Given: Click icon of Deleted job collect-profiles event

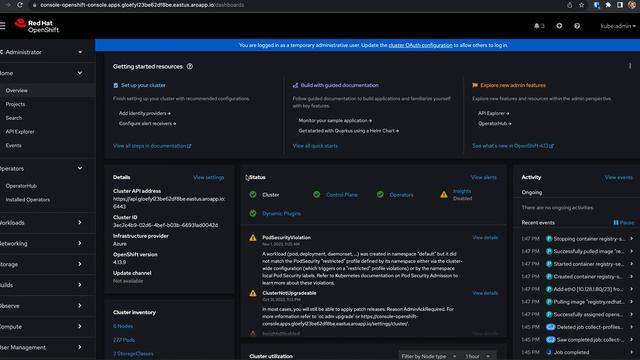Looking at the screenshot, I should (551, 327).
